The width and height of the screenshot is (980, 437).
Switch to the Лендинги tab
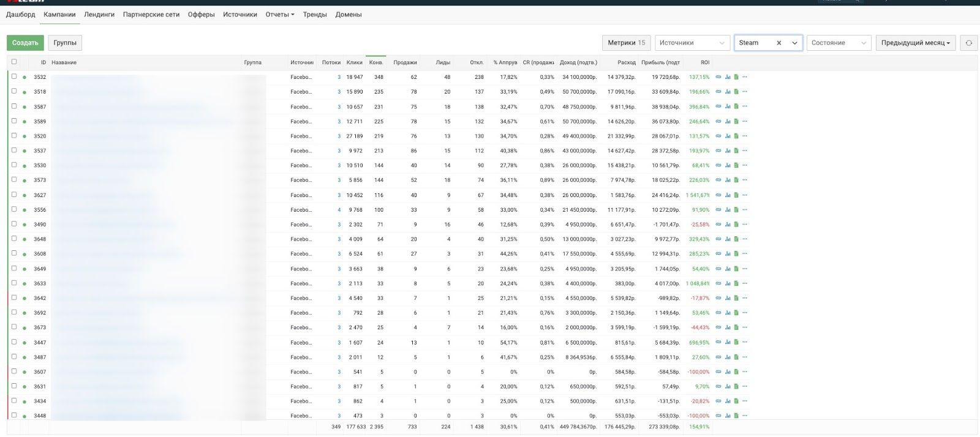click(x=99, y=15)
